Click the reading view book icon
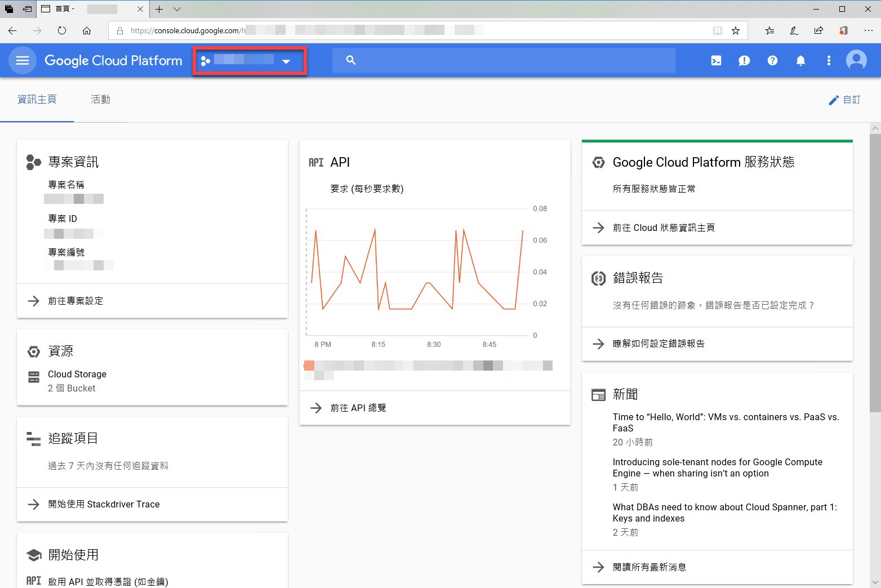 [x=718, y=31]
